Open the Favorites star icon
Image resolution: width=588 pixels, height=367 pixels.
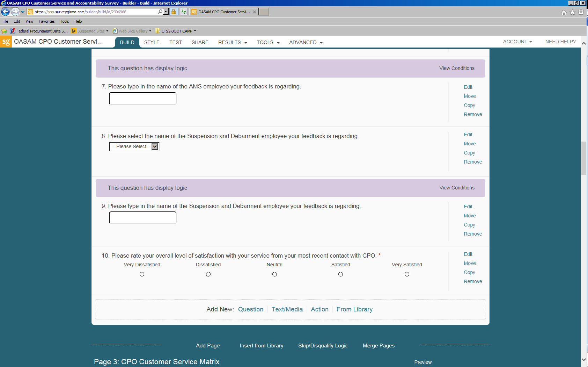[572, 12]
